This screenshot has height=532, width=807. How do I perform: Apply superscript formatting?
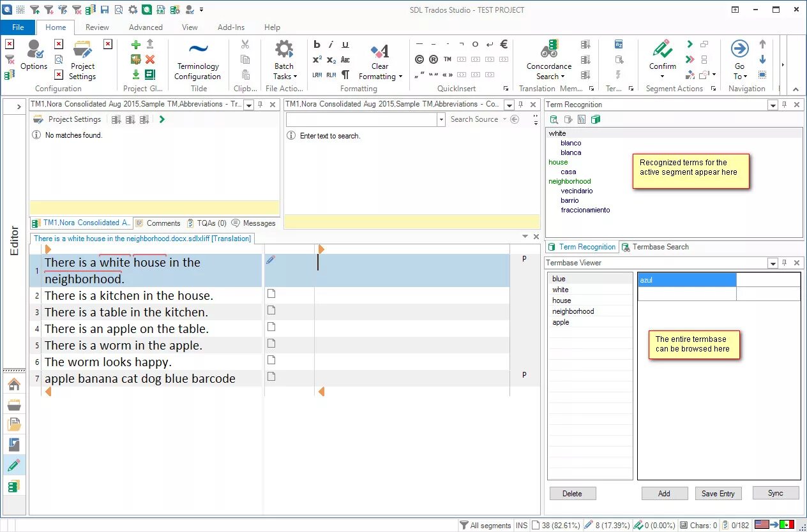317,59
